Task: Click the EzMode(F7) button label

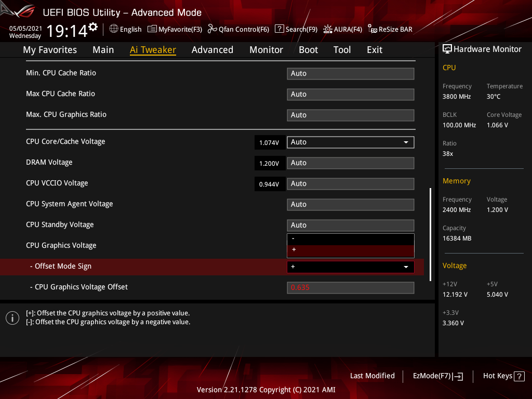Action: pos(432,376)
